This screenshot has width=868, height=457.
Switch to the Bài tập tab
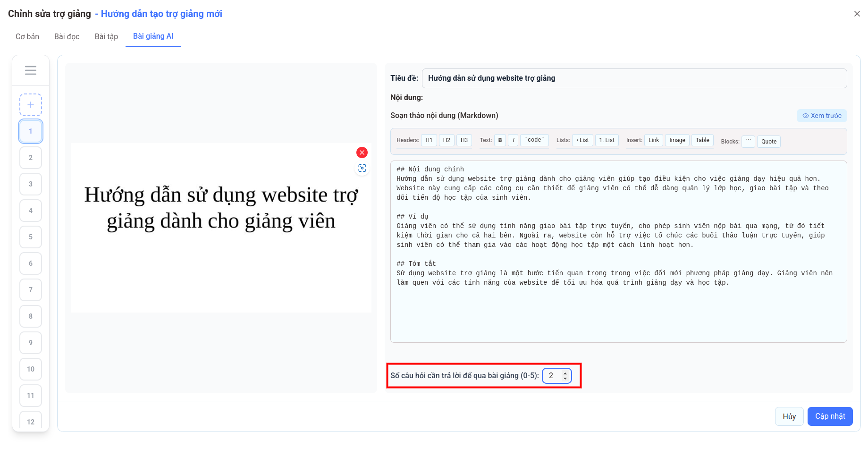[x=106, y=36]
